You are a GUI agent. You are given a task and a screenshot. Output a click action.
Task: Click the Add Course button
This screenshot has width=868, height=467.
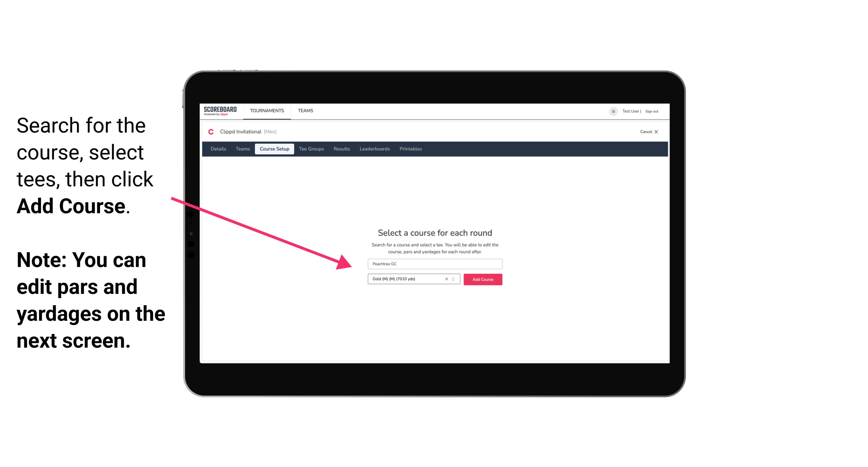pos(482,279)
